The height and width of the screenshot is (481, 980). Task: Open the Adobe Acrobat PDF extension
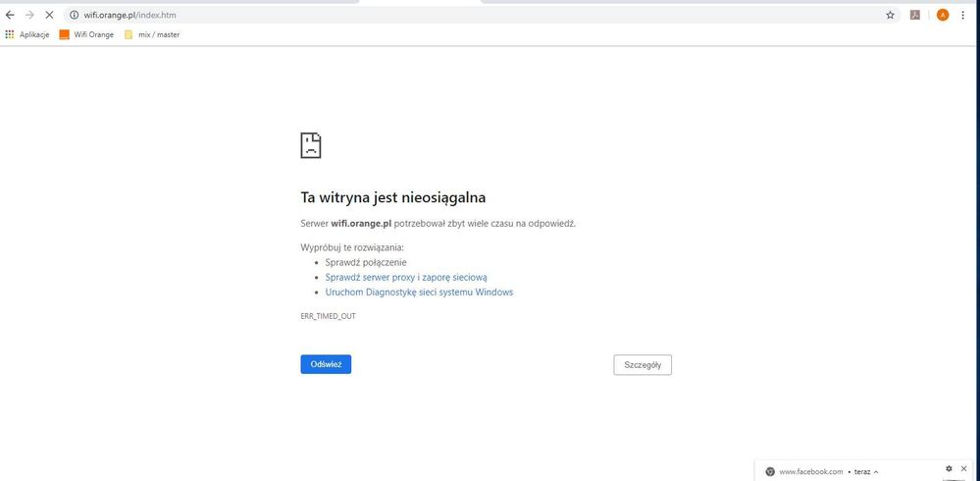point(915,16)
